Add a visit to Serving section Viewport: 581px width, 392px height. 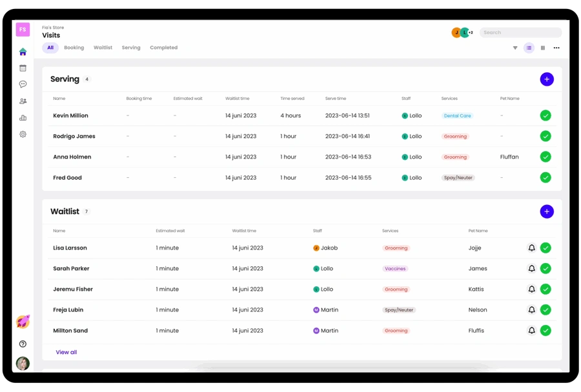point(547,79)
